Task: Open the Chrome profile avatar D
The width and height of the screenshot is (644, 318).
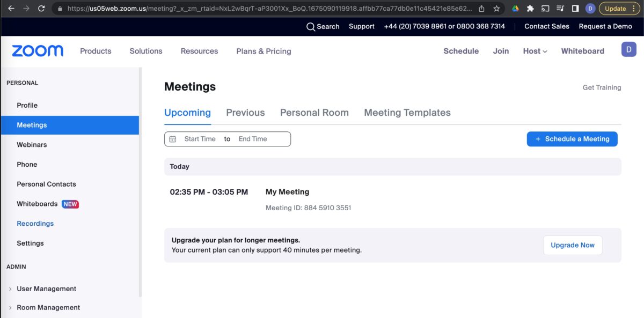Action: 590,9
